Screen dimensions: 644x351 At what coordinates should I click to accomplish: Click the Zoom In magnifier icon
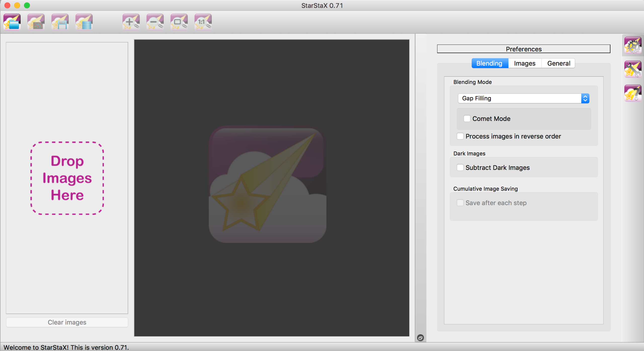coord(131,22)
